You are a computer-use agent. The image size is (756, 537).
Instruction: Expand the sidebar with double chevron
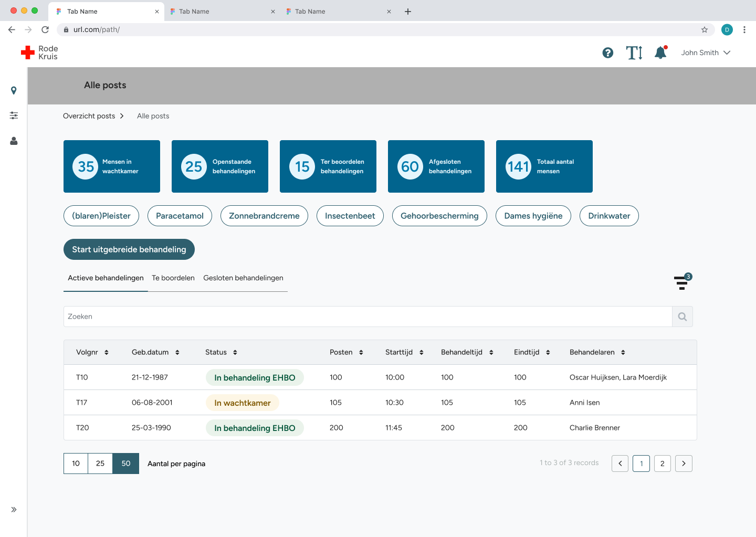click(x=14, y=509)
